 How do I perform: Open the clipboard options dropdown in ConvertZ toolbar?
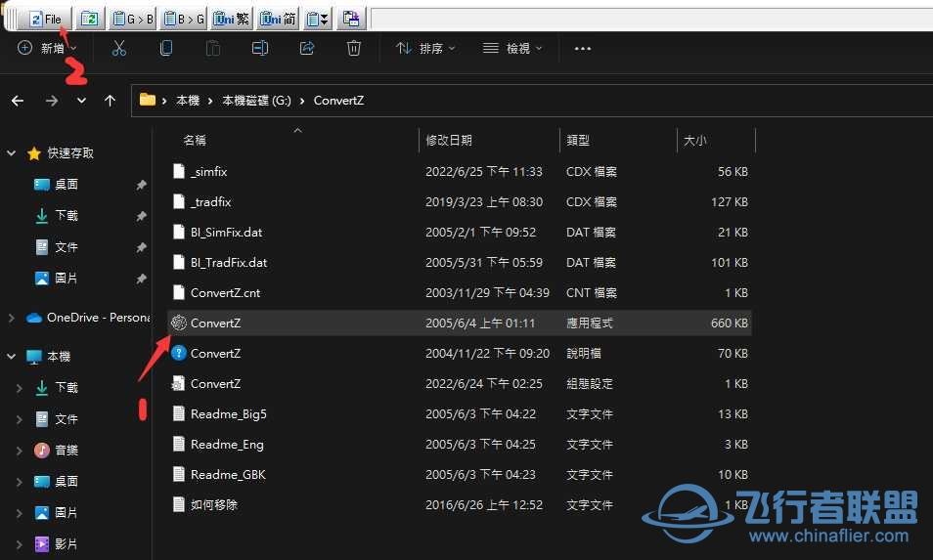click(317, 19)
